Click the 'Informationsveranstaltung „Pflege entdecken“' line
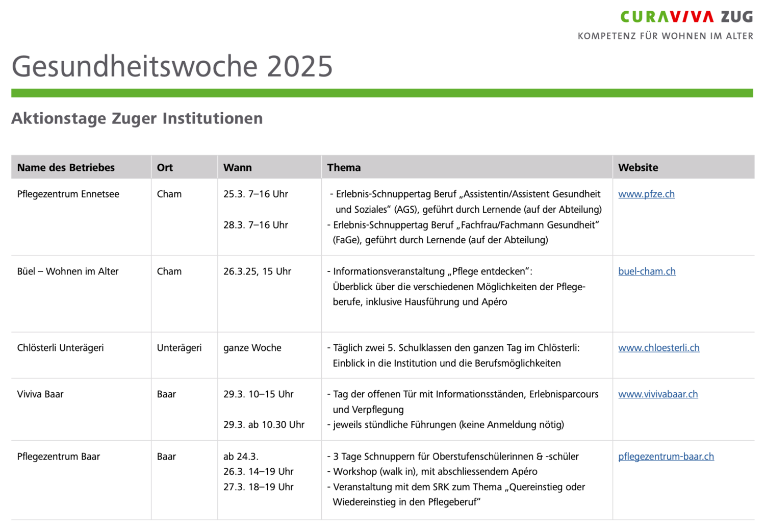The image size is (765, 532). click(429, 271)
